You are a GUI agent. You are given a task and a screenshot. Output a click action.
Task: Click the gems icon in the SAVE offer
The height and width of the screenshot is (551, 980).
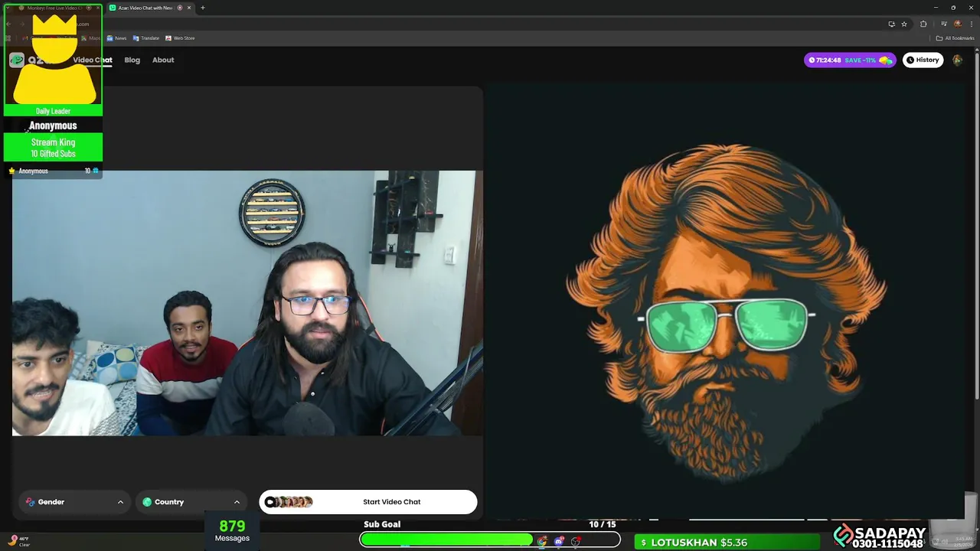(885, 60)
